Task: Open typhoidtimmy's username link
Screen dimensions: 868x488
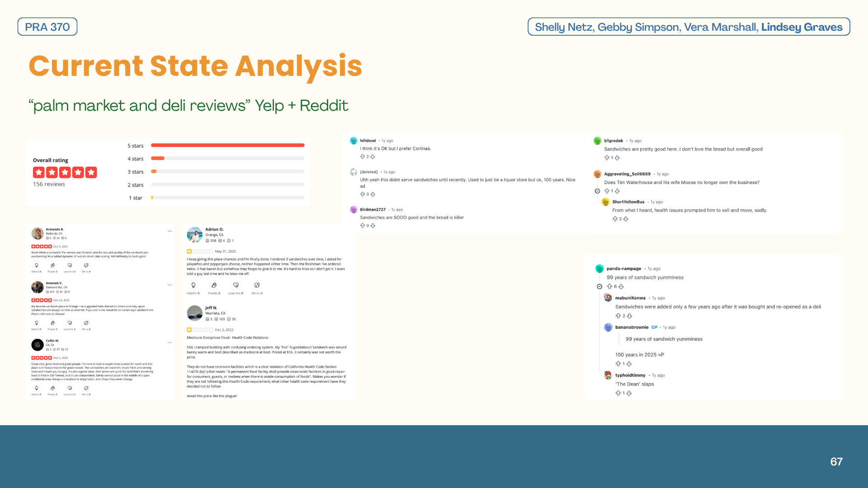Action: point(630,375)
